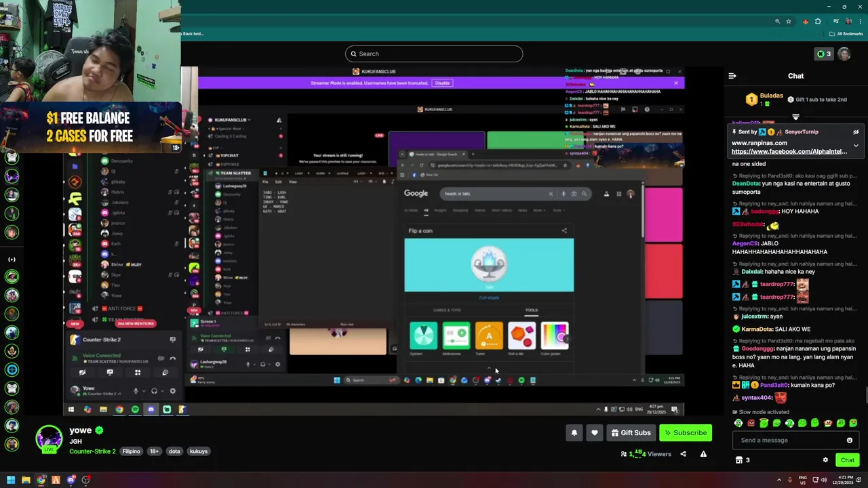Open Discord from the Windows taskbar
Screen dimensions: 868x488
click(x=71, y=480)
